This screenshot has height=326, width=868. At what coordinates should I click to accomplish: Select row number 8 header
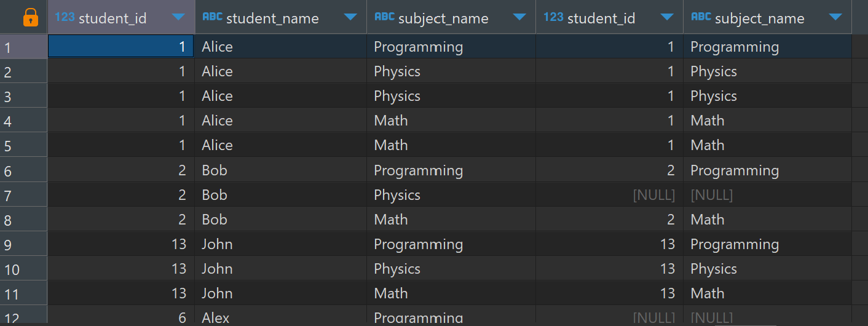(23, 220)
